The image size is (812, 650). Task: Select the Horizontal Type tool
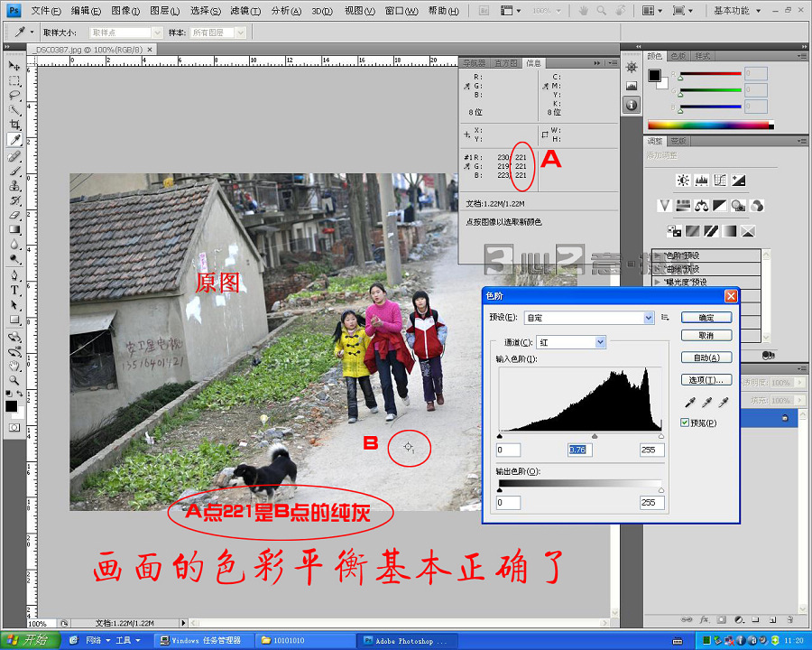pos(14,291)
